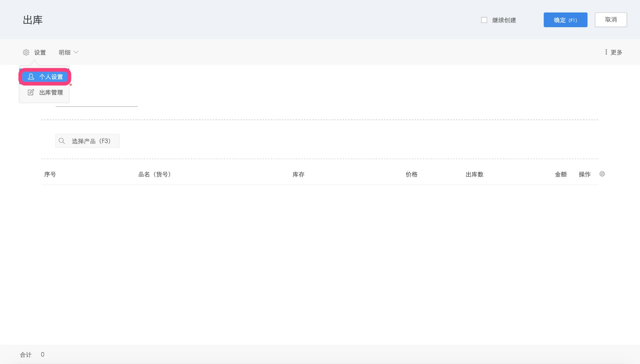Confirm with the 确定 (F1) button
Screen dimensions: 640x364
coord(565,20)
